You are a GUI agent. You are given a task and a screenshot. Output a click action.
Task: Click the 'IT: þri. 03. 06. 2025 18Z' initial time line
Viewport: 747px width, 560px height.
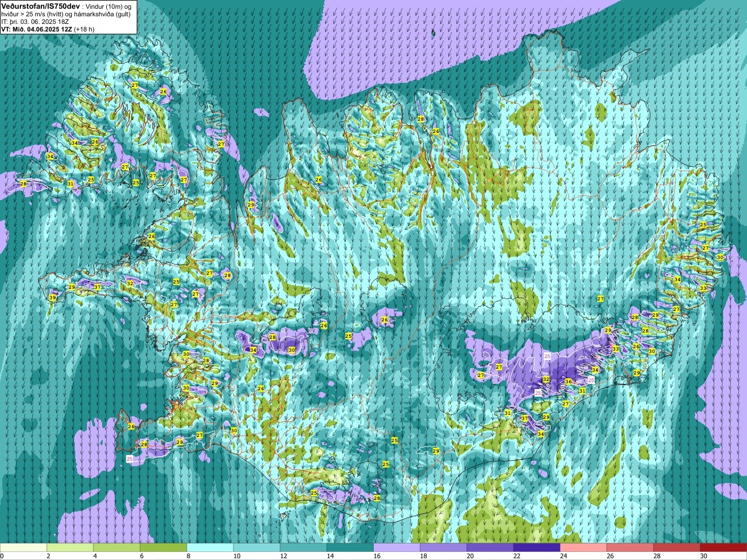point(35,22)
